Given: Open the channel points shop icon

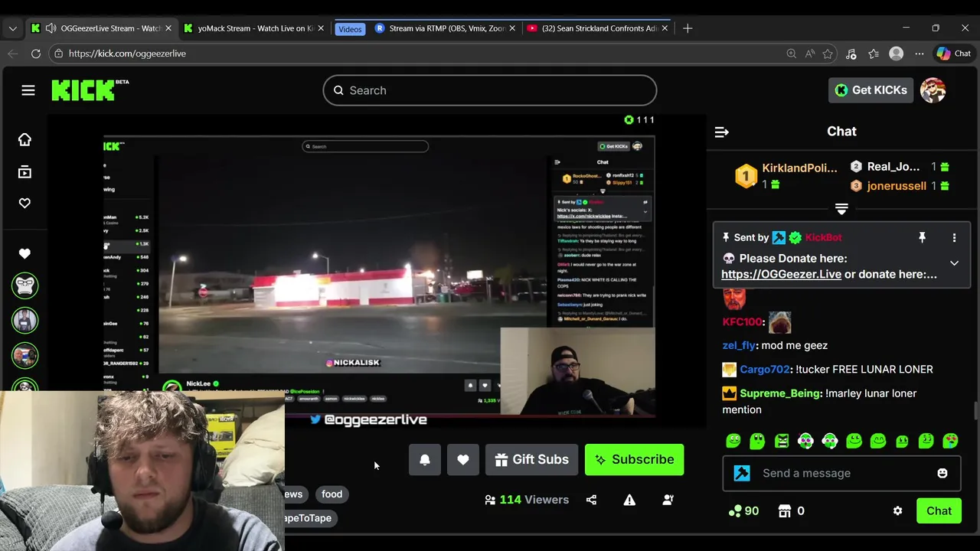Looking at the screenshot, I should [784, 510].
